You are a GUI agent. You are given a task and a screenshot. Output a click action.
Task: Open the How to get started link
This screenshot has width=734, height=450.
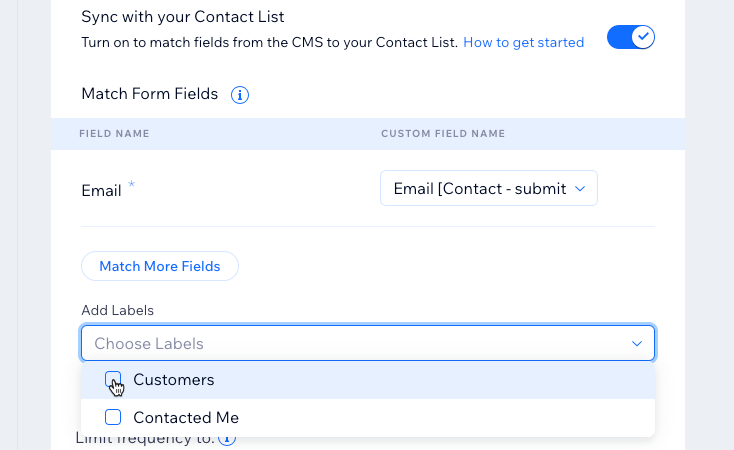coord(523,43)
